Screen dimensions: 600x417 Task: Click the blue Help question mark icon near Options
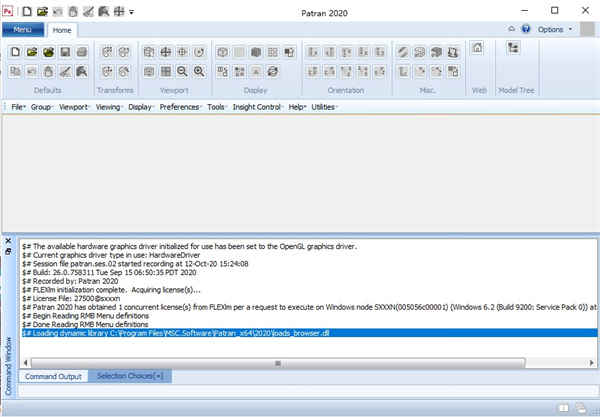pyautogui.click(x=526, y=29)
